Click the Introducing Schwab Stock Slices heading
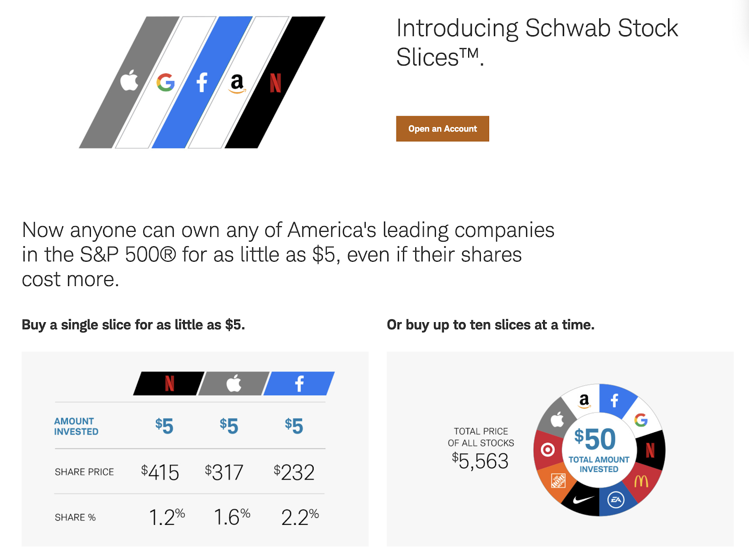Screen dimensions: 749x560 point(537,43)
